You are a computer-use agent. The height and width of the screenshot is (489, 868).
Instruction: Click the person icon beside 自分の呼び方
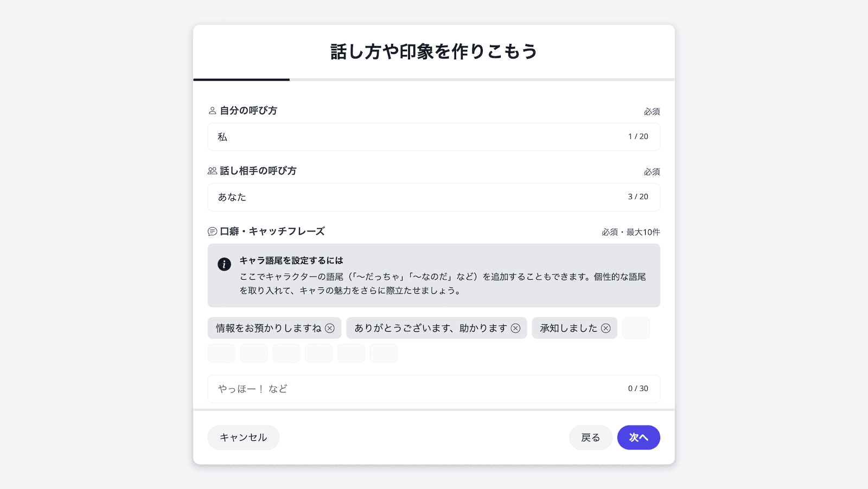[212, 111]
